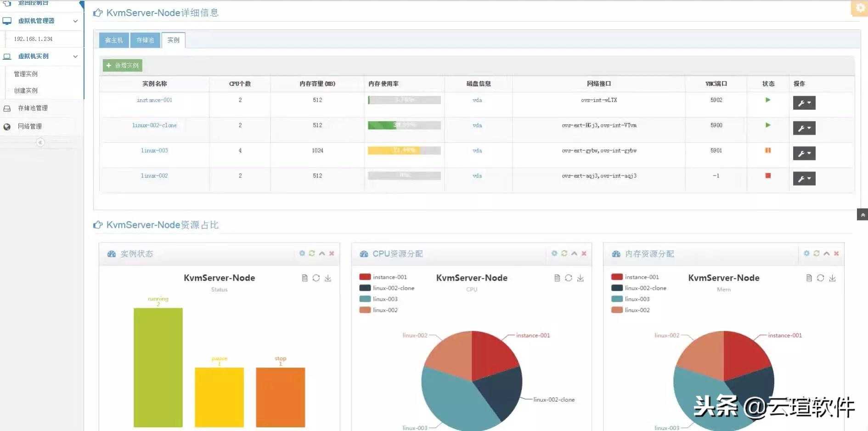Download the Mem pie chart image
Image resolution: width=868 pixels, height=431 pixels.
pos(832,278)
